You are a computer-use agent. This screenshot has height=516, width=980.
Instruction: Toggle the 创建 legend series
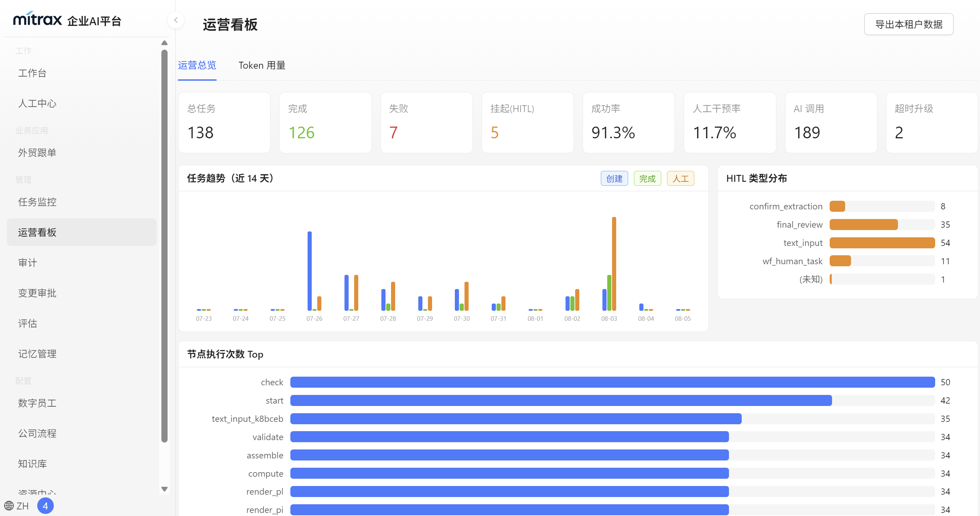pos(614,178)
